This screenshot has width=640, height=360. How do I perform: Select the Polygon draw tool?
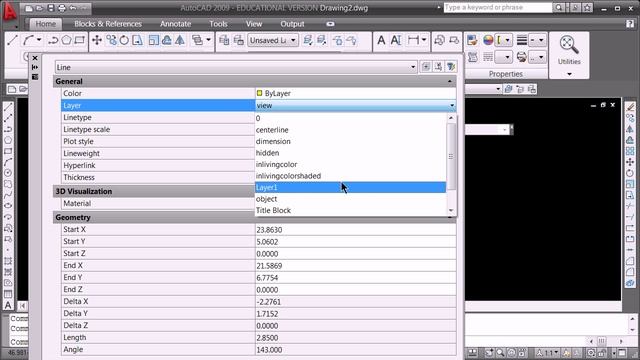click(67, 40)
